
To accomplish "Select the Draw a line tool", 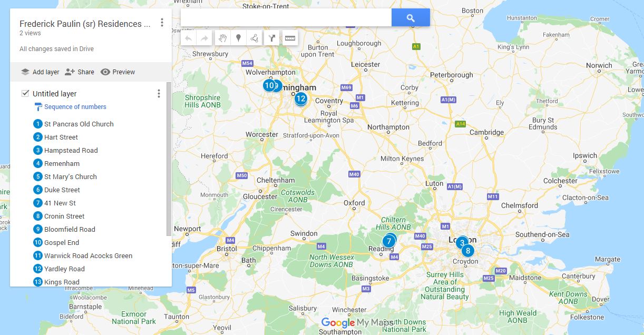I will (x=254, y=38).
